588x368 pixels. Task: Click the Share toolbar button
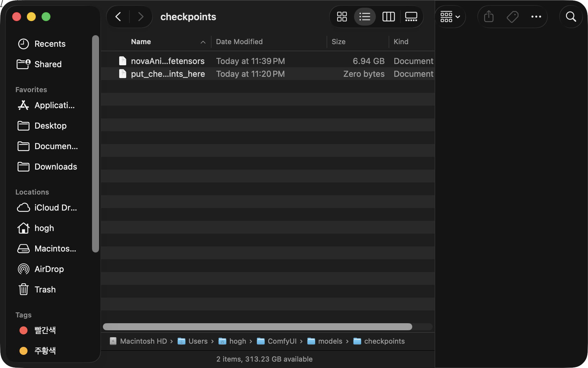click(x=489, y=17)
